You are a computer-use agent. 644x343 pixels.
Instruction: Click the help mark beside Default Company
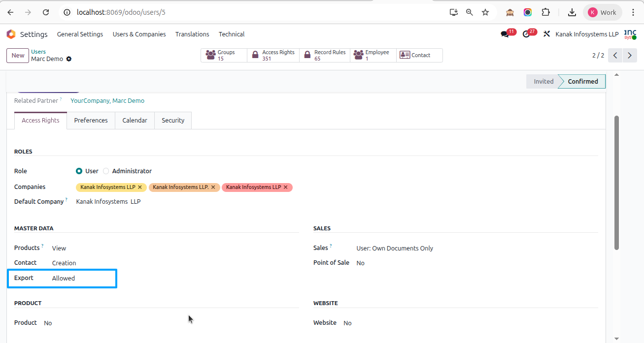pos(67,200)
